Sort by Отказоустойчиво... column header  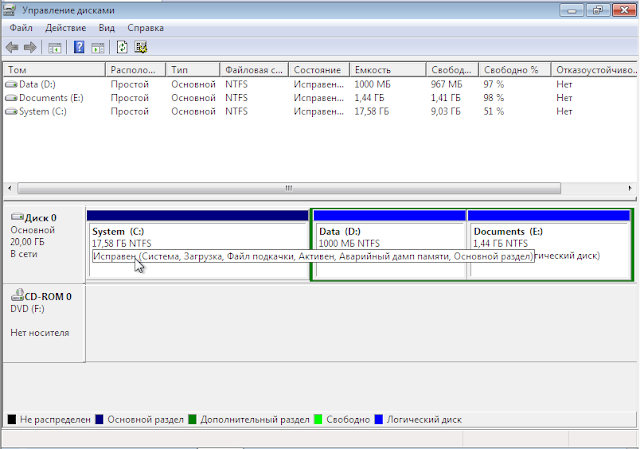point(594,70)
